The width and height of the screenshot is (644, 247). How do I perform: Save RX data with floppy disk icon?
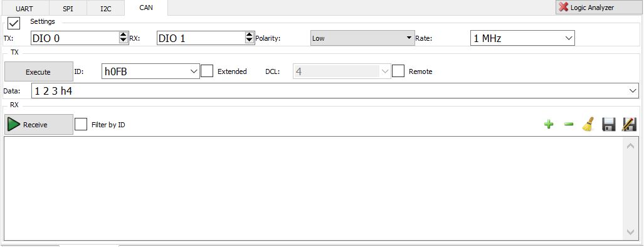(608, 124)
